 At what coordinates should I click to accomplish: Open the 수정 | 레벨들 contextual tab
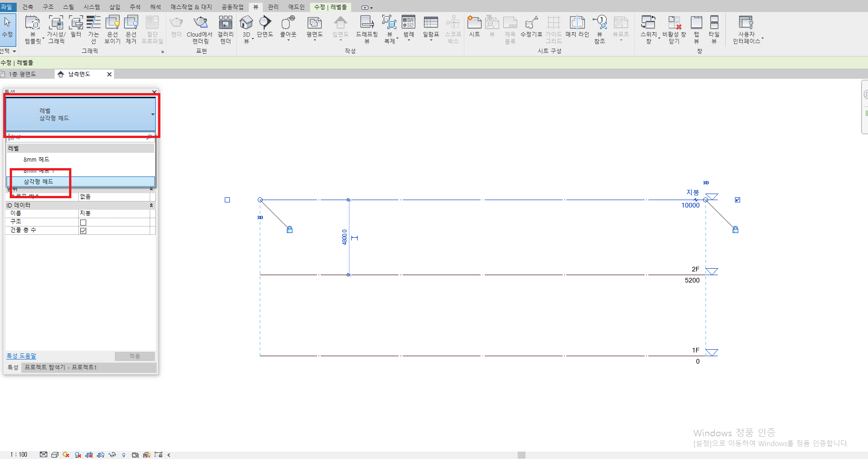[x=330, y=7]
